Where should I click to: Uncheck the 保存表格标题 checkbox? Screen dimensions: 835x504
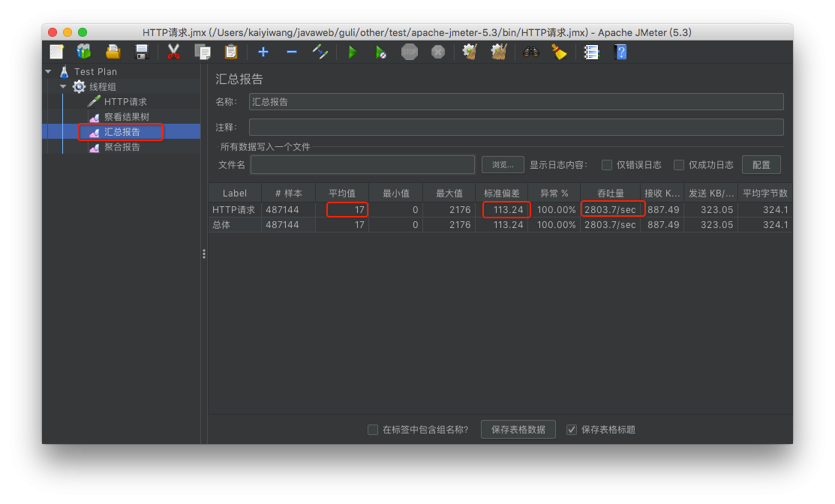(572, 430)
